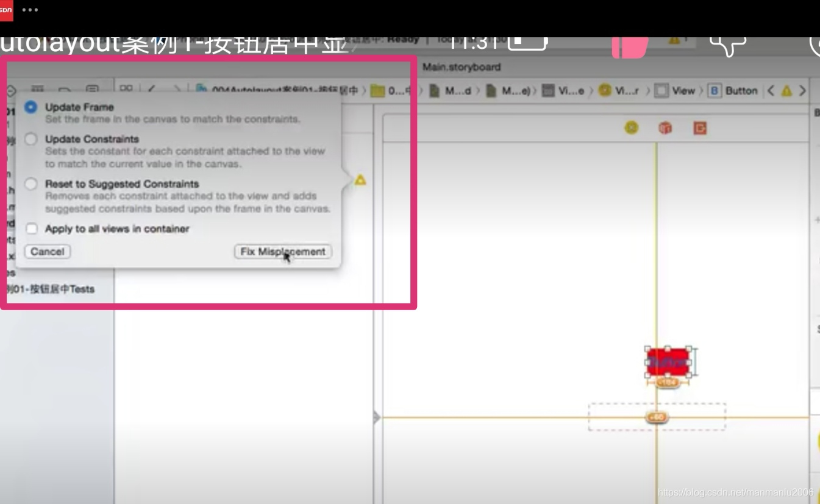This screenshot has height=504, width=820.
Task: Select the Update Frame radio option
Action: point(31,107)
